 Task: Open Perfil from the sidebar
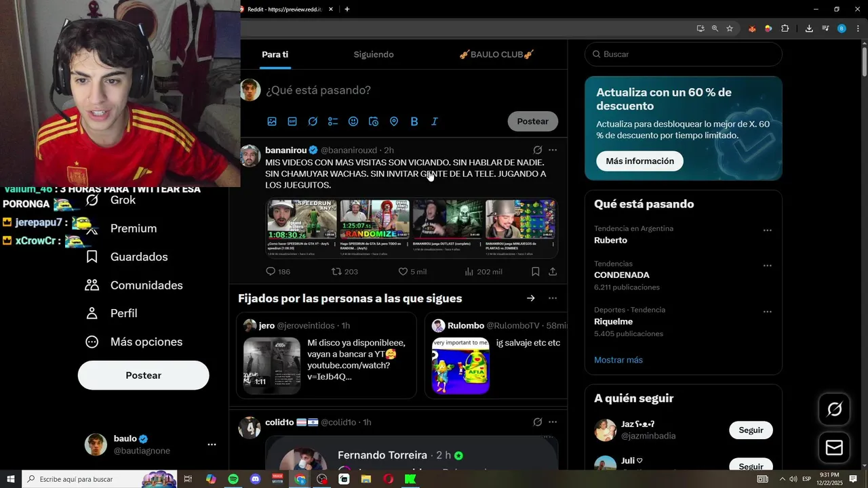click(112, 313)
